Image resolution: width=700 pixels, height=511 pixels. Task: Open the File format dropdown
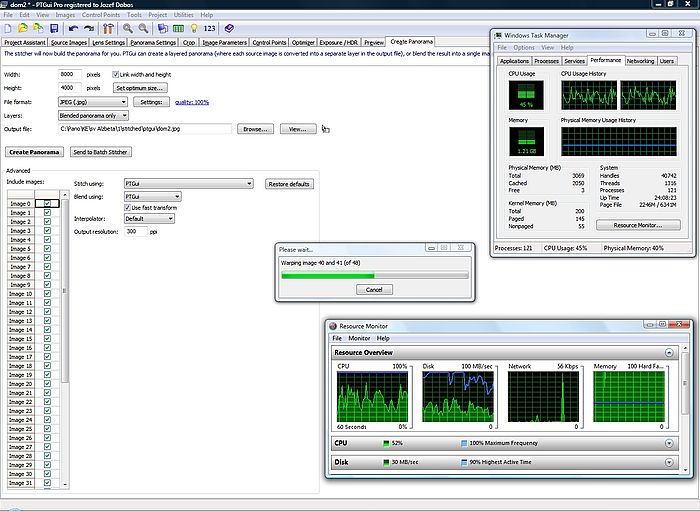[92, 102]
